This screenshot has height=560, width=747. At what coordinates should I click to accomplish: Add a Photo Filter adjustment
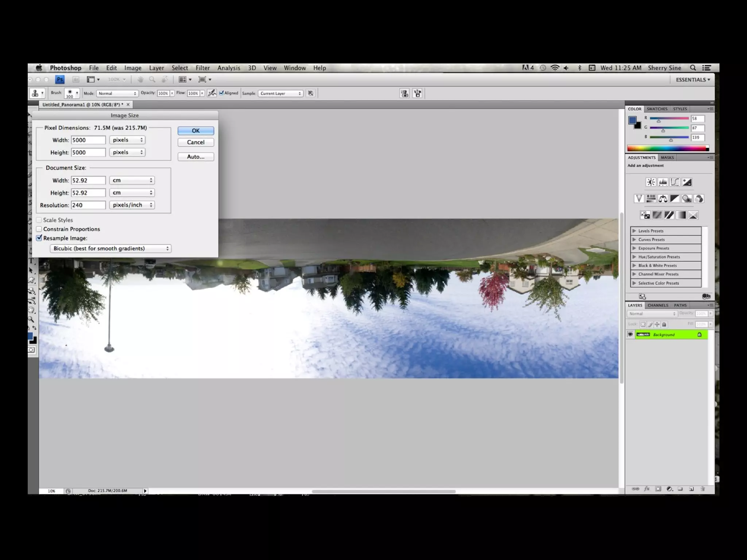(x=687, y=199)
